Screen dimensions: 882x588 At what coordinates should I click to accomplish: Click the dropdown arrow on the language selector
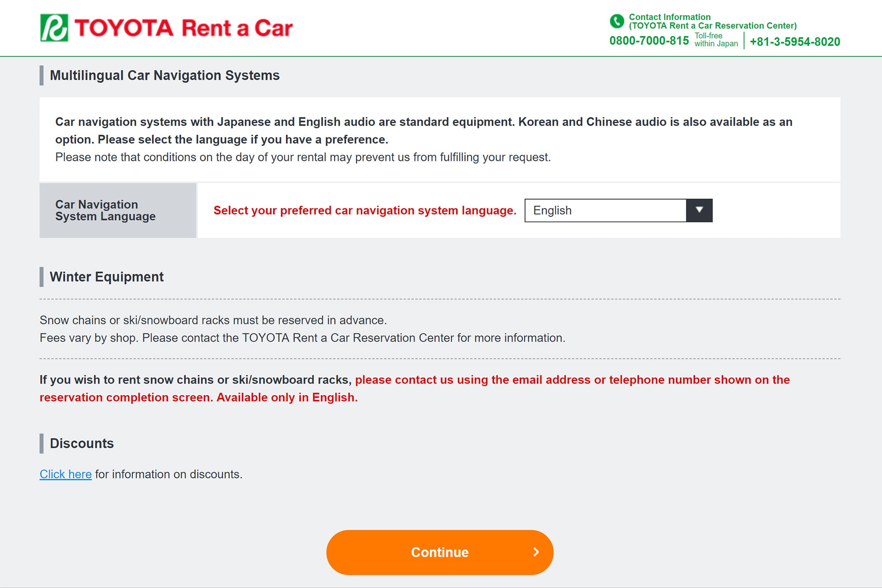point(699,210)
